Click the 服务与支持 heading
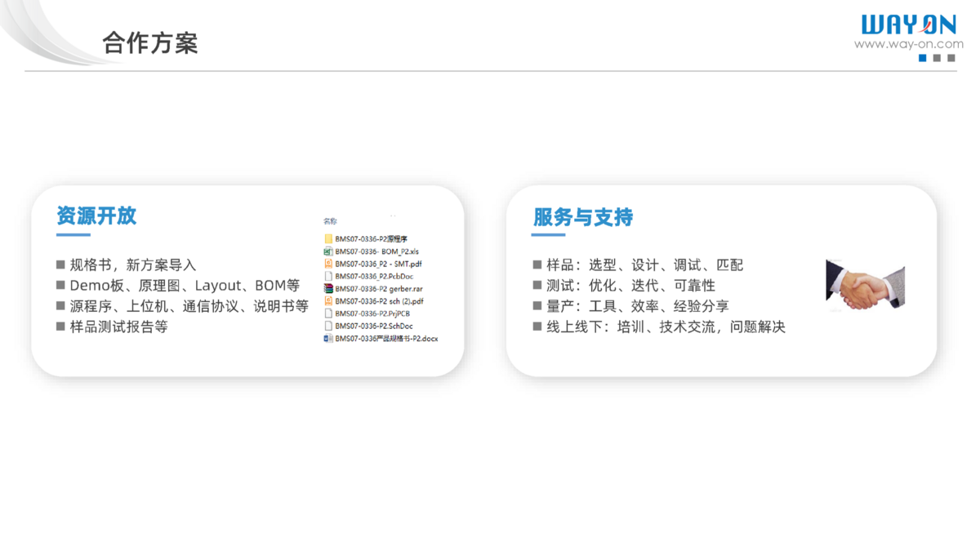 pos(583,217)
